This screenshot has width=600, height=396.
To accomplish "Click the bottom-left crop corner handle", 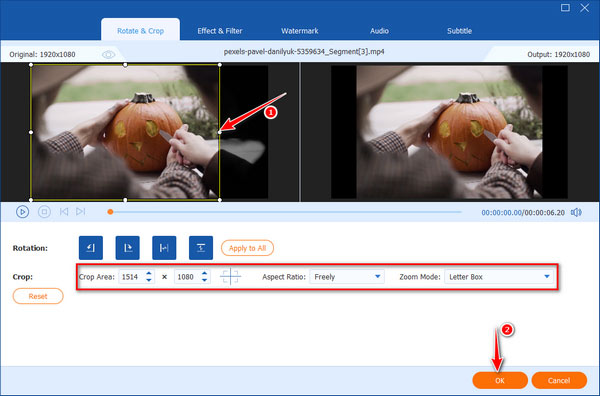I will 31,200.
